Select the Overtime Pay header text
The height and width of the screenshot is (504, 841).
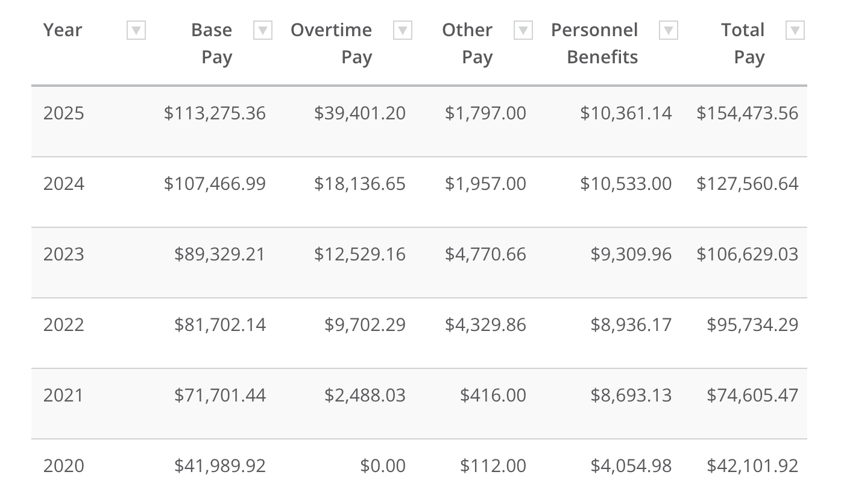[x=332, y=43]
